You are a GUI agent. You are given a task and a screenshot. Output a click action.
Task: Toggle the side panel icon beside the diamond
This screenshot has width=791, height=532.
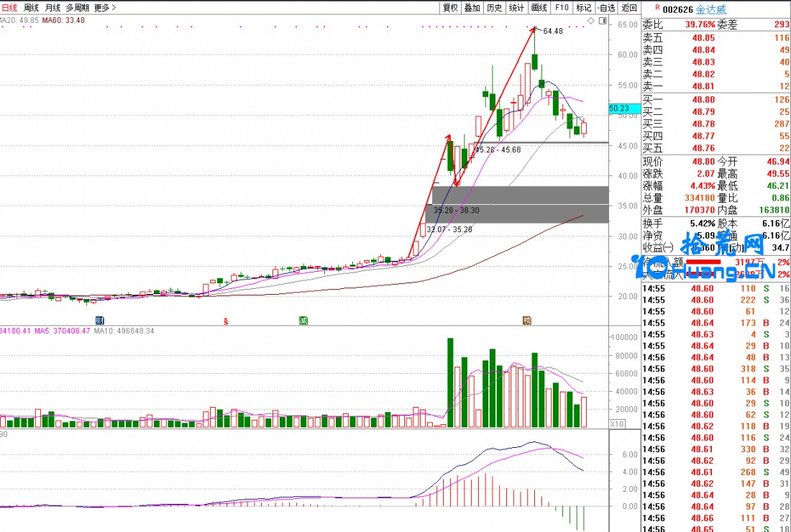603,21
